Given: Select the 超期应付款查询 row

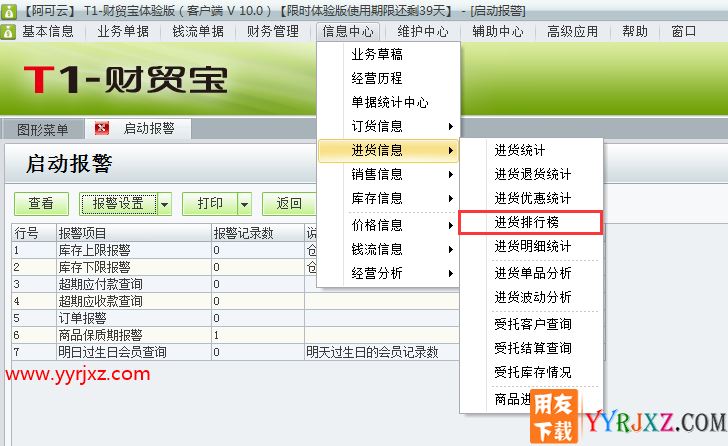Looking at the screenshot, I should [235, 284].
